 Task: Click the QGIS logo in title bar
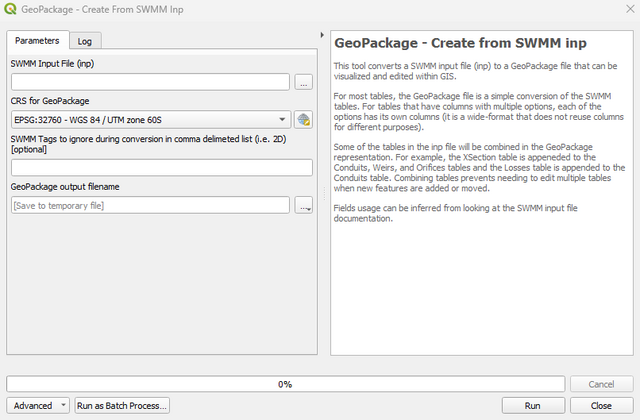coord(10,9)
